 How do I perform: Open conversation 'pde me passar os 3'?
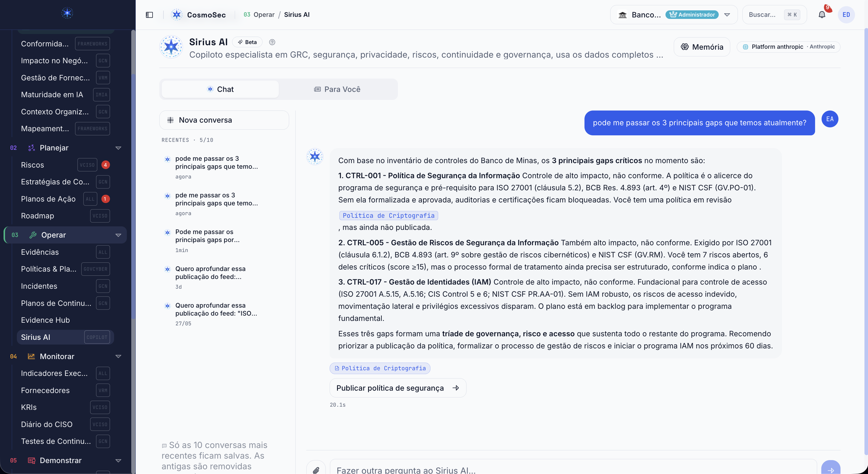pyautogui.click(x=224, y=204)
